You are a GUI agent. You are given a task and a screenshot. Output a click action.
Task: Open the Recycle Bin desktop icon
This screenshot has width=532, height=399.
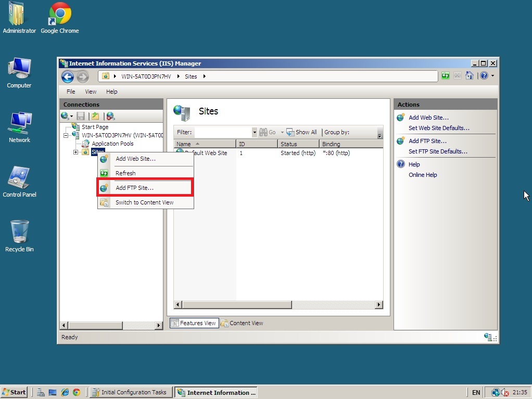pos(19,236)
